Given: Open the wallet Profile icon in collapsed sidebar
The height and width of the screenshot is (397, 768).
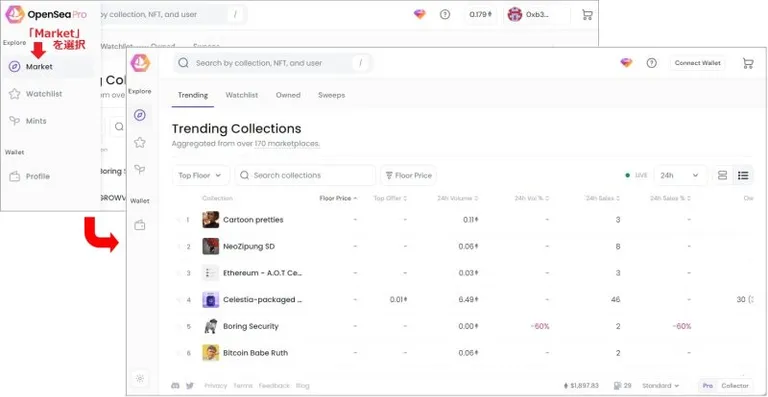Looking at the screenshot, I should coord(140,226).
